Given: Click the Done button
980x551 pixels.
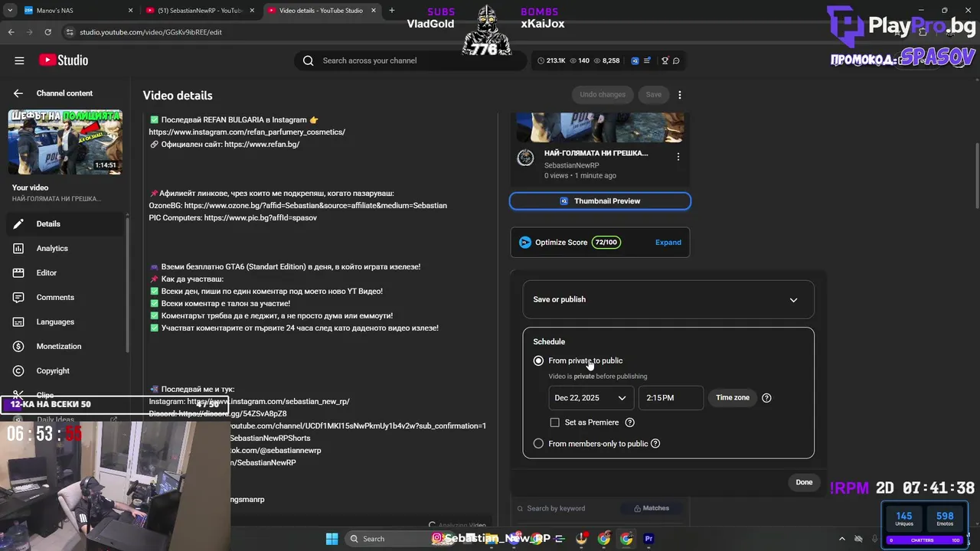Looking at the screenshot, I should click(804, 482).
